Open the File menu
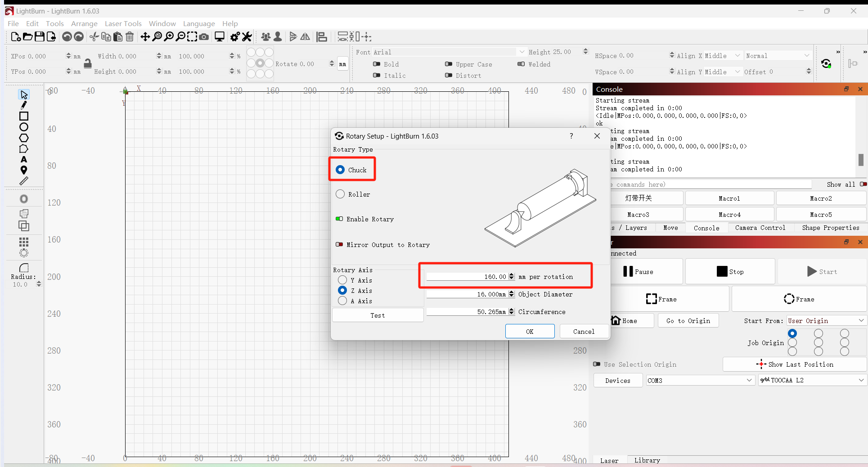 (x=13, y=23)
